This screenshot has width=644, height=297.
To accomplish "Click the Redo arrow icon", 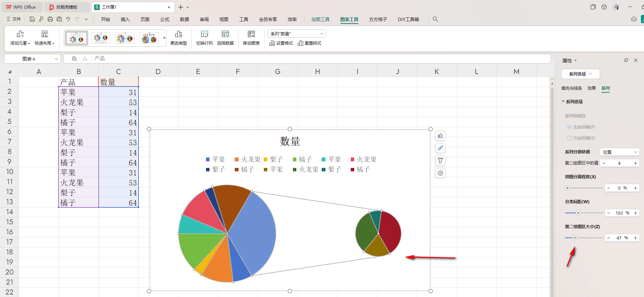I will tap(77, 19).
